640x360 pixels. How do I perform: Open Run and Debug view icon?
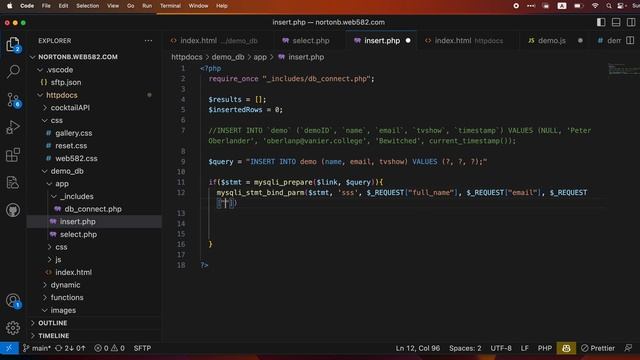click(13, 128)
